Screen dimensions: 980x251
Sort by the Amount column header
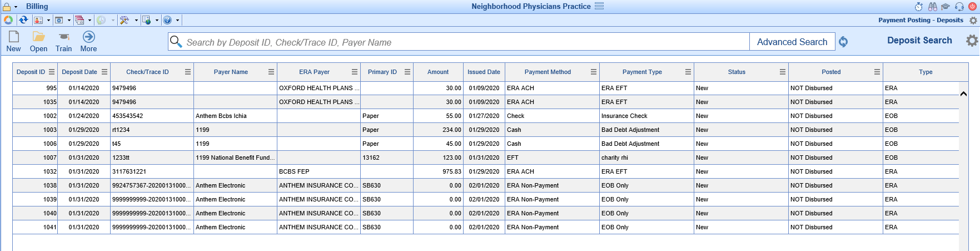click(438, 72)
